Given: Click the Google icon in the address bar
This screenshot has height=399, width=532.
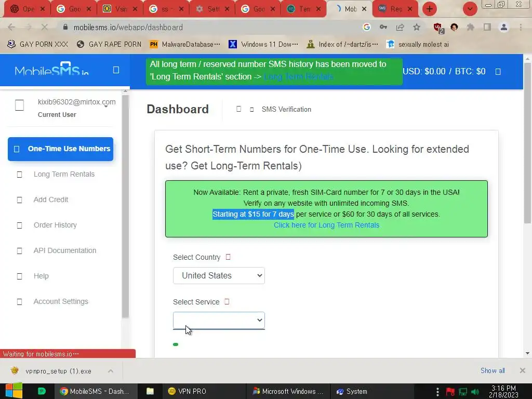Looking at the screenshot, I should (x=366, y=27).
